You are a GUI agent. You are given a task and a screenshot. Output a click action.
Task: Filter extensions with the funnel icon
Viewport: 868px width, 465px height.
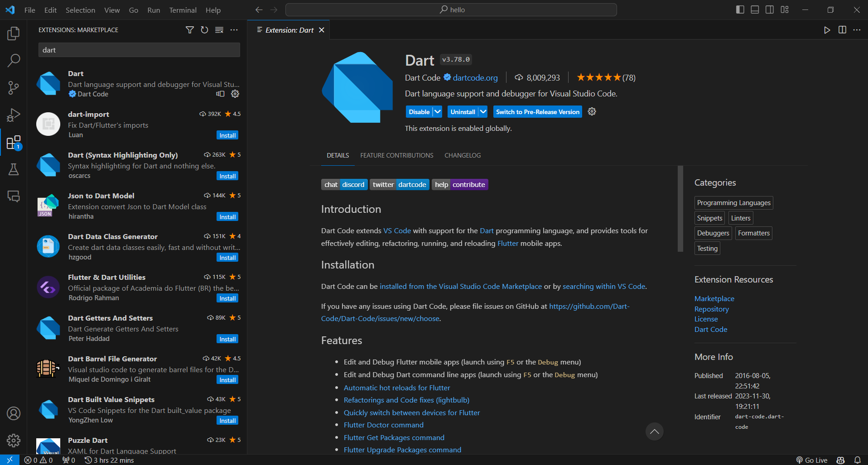pos(190,30)
